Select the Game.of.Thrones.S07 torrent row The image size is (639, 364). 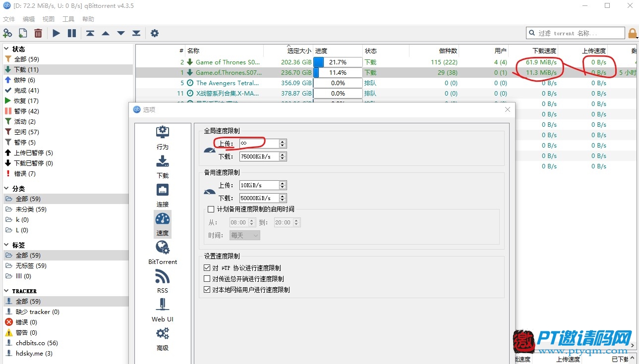point(386,72)
